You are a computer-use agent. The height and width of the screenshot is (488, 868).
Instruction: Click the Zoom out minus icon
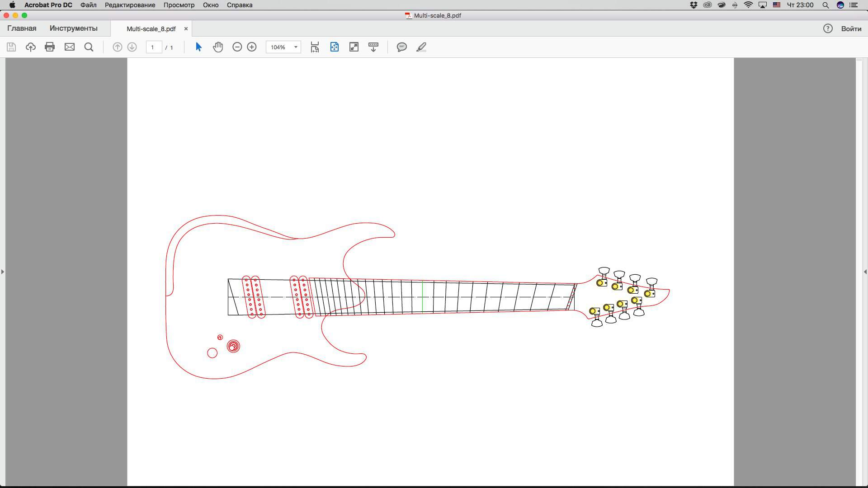pos(237,47)
